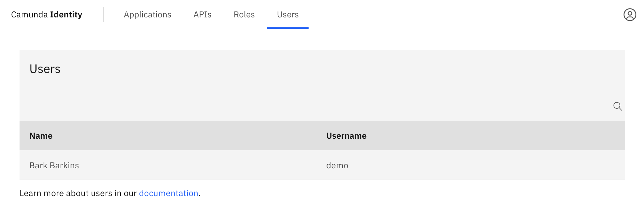Image resolution: width=644 pixels, height=201 pixels.
Task: Follow the documentation link
Action: point(168,193)
